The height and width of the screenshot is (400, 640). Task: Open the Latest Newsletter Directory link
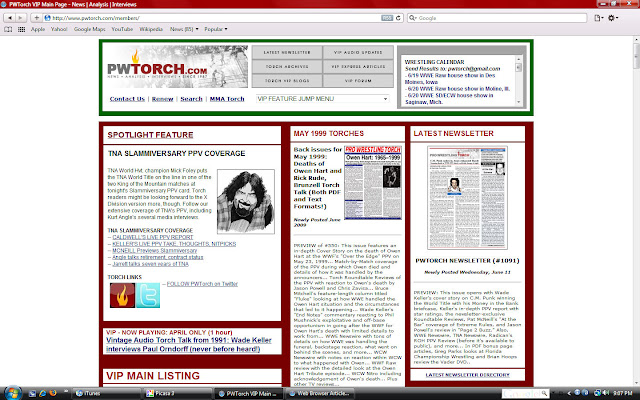(468, 375)
